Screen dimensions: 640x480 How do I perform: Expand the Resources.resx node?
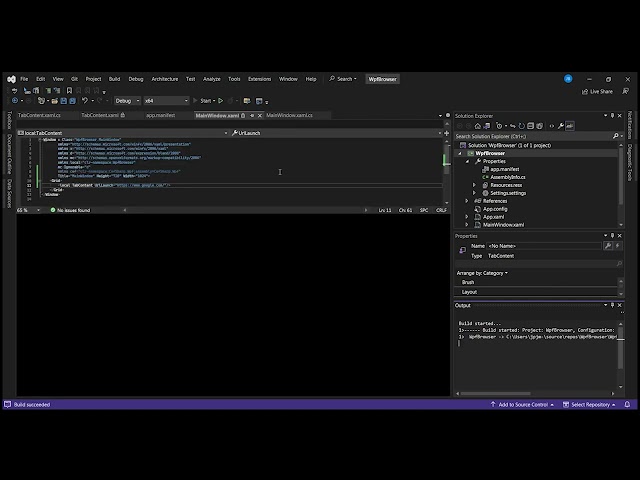point(474,185)
